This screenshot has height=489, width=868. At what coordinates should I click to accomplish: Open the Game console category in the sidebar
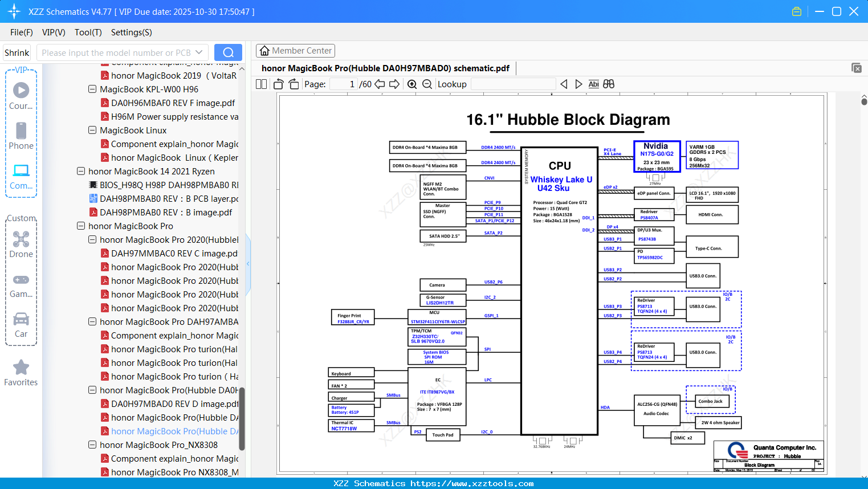coord(21,285)
